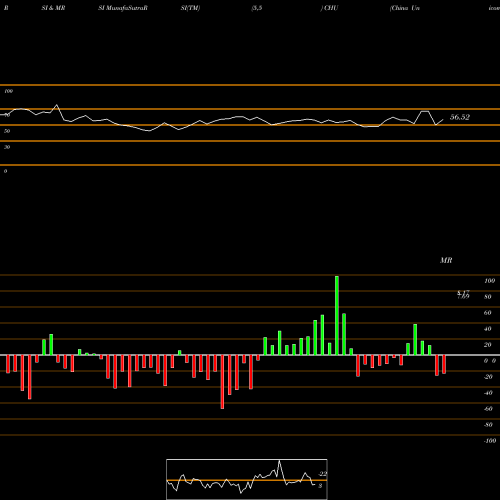The width and height of the screenshot is (500, 500).
Task: Click the 'SI & MR' header label
Action: click(53, 8)
